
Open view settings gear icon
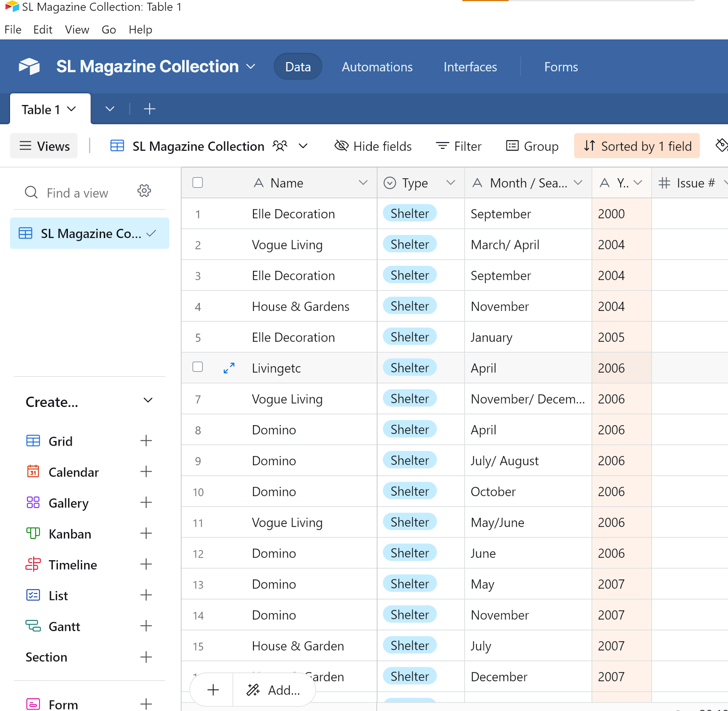pos(144,191)
